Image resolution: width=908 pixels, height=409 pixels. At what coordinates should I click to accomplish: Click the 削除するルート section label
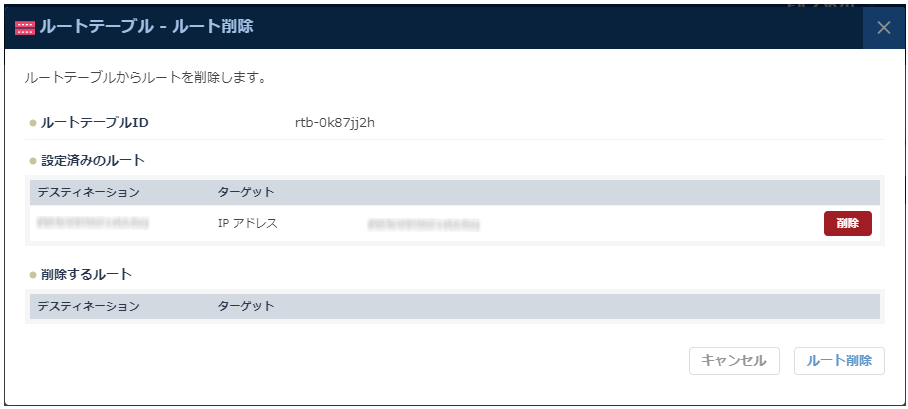click(87, 274)
